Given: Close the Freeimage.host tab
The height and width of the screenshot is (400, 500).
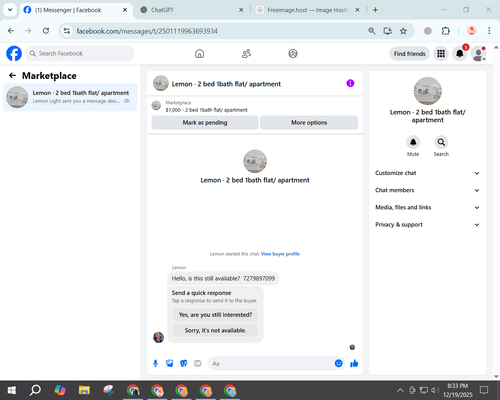Looking at the screenshot, I should click(357, 10).
